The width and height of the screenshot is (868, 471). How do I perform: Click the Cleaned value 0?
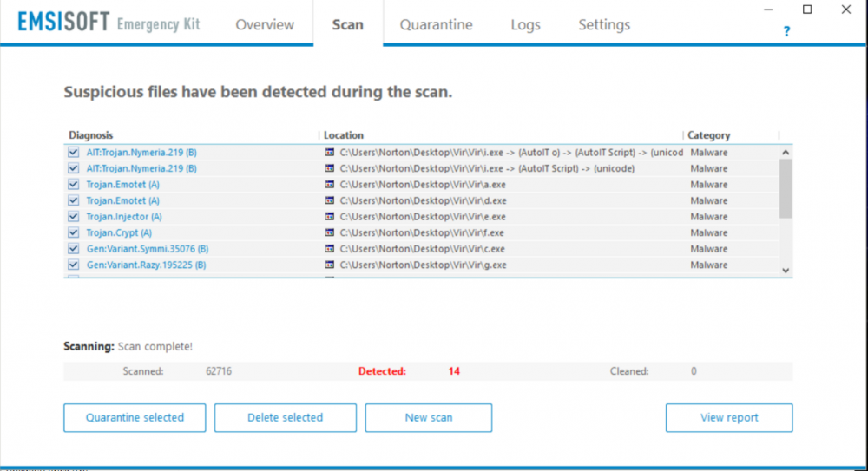coord(694,371)
